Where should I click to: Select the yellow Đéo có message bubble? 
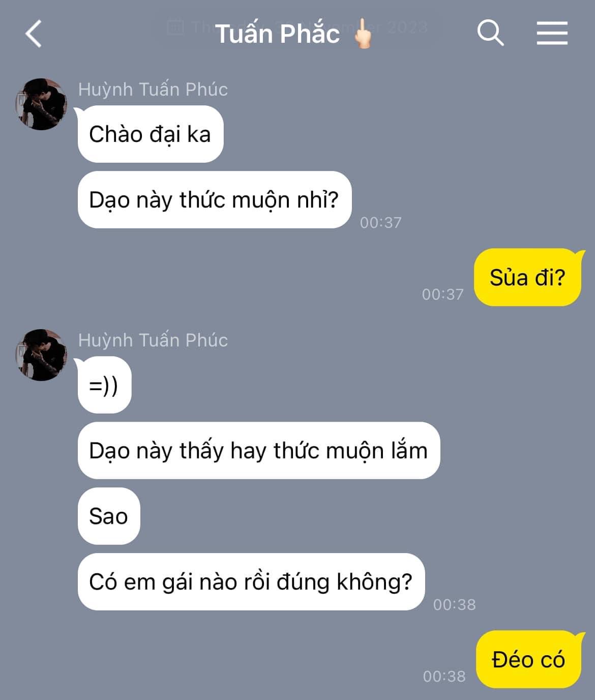pyautogui.click(x=528, y=659)
